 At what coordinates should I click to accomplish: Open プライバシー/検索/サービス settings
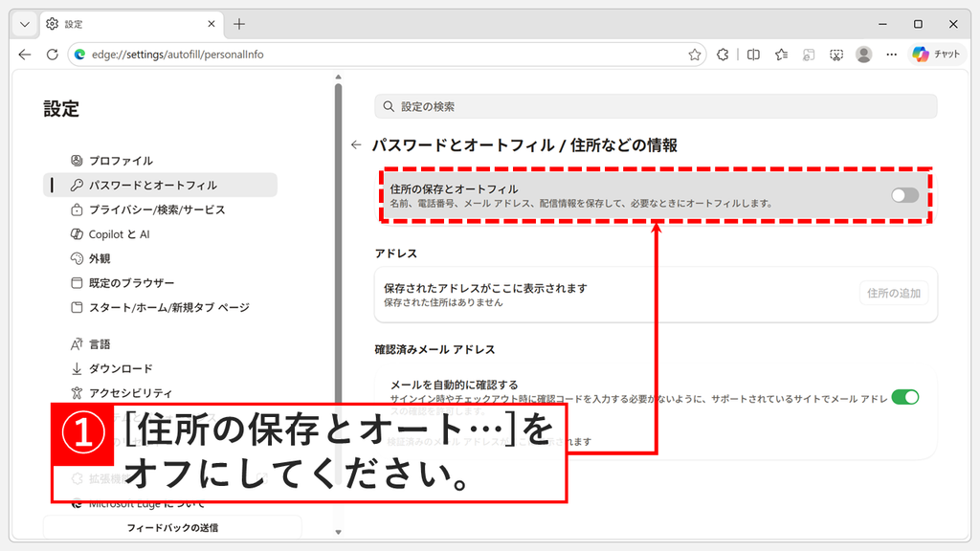click(x=160, y=209)
